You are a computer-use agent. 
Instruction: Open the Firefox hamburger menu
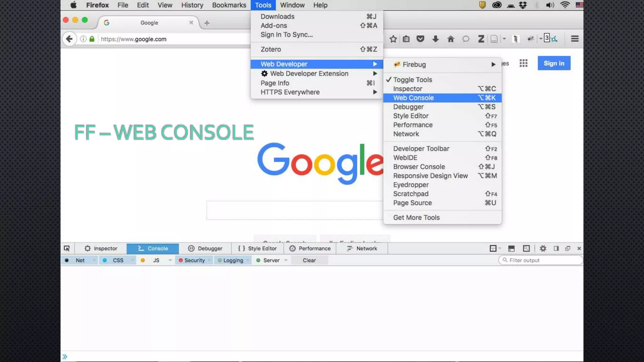(575, 39)
